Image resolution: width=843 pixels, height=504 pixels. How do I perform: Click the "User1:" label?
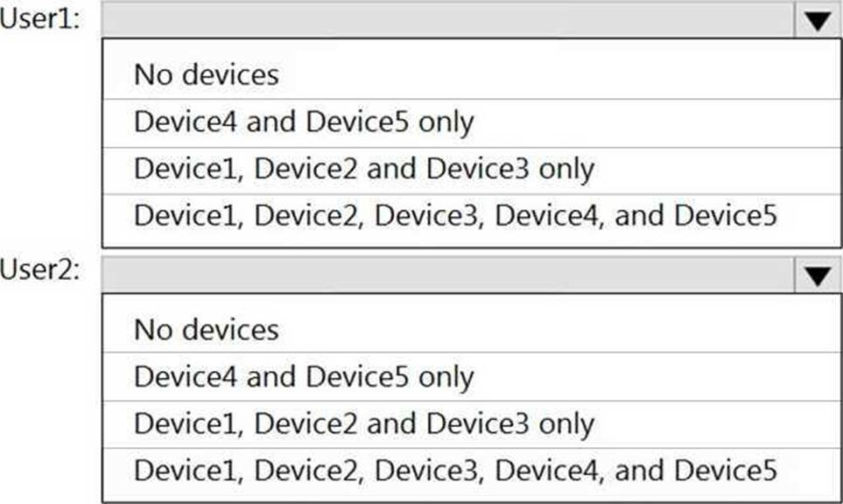point(40,21)
